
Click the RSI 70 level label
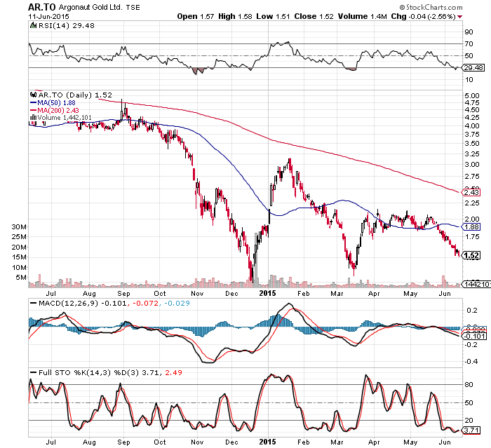coord(469,44)
